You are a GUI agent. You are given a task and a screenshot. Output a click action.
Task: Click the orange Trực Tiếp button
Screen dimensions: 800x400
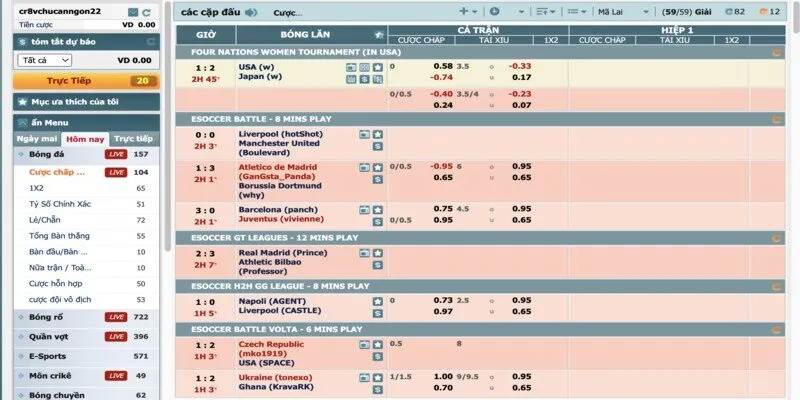click(x=86, y=81)
